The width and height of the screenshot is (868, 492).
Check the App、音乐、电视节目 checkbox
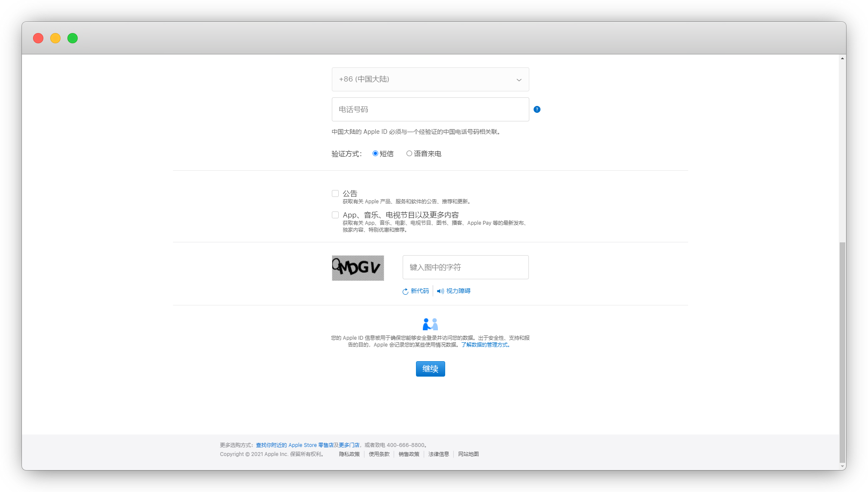tap(335, 215)
